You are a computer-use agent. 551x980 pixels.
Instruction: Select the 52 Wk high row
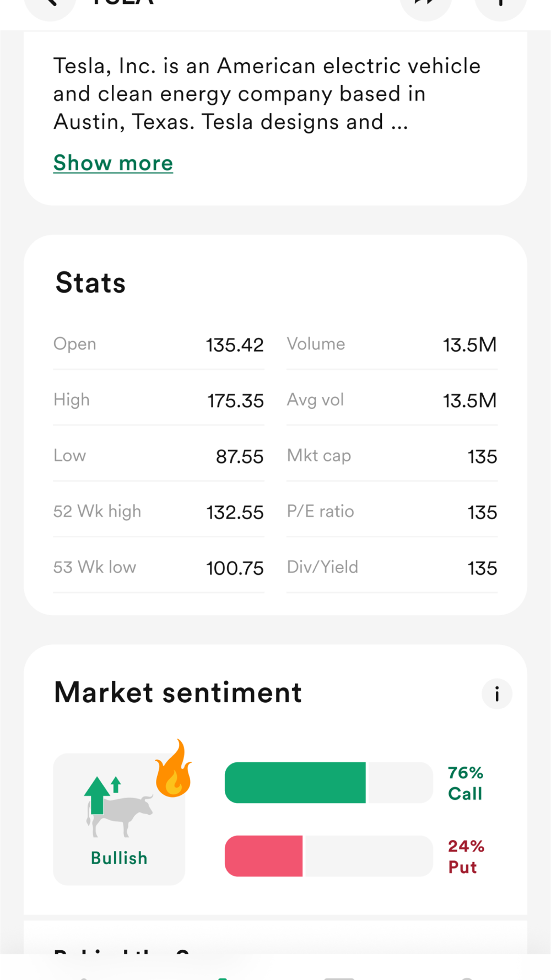[x=158, y=512]
